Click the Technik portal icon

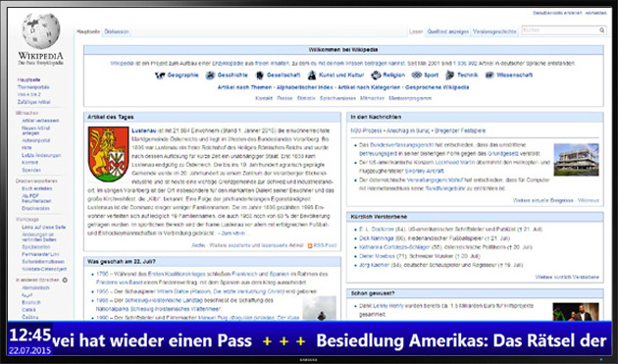(449, 75)
